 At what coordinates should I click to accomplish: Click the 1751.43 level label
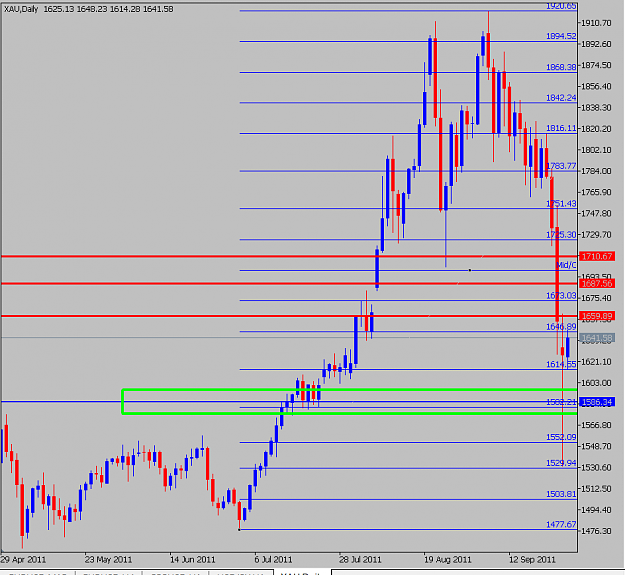click(561, 204)
